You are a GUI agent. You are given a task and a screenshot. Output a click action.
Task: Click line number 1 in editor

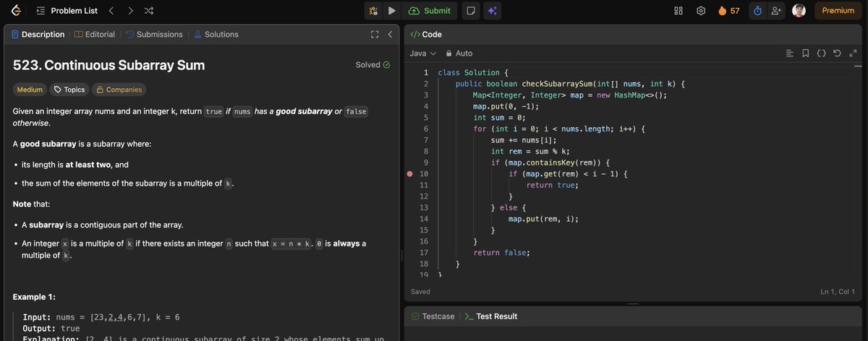(x=426, y=73)
